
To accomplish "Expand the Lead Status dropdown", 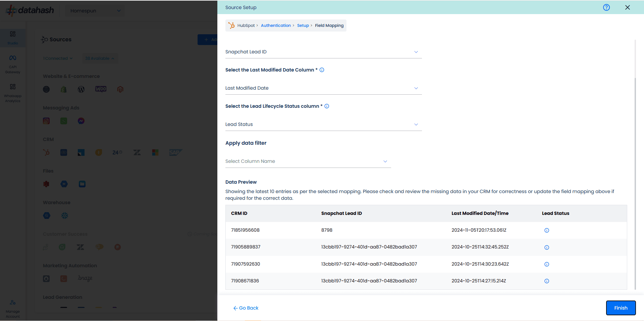I will click(323, 124).
